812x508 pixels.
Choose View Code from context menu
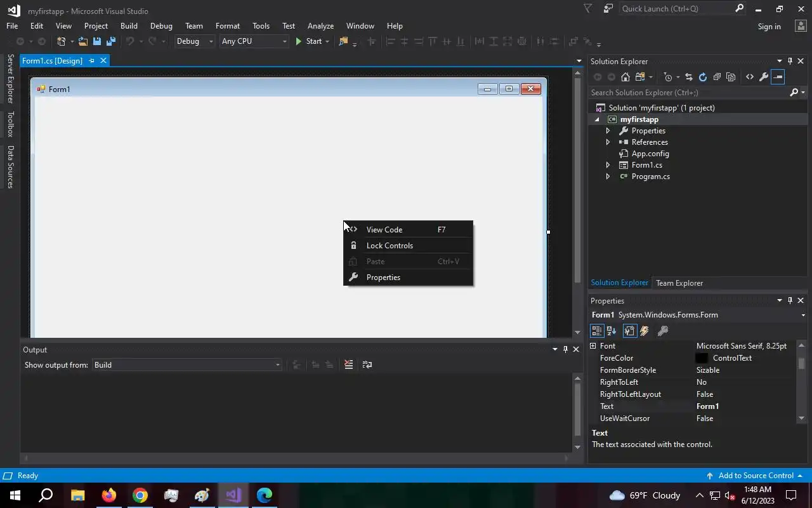point(409,230)
